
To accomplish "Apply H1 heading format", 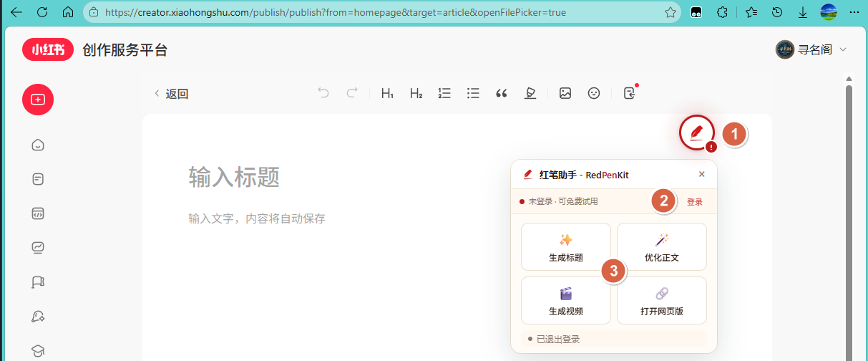I will coord(388,93).
